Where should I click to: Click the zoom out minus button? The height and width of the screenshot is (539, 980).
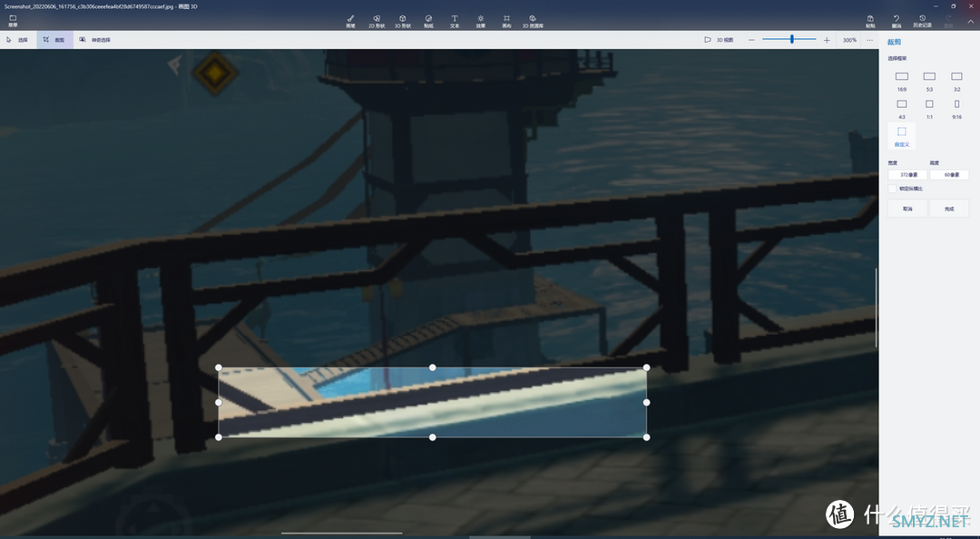(751, 39)
